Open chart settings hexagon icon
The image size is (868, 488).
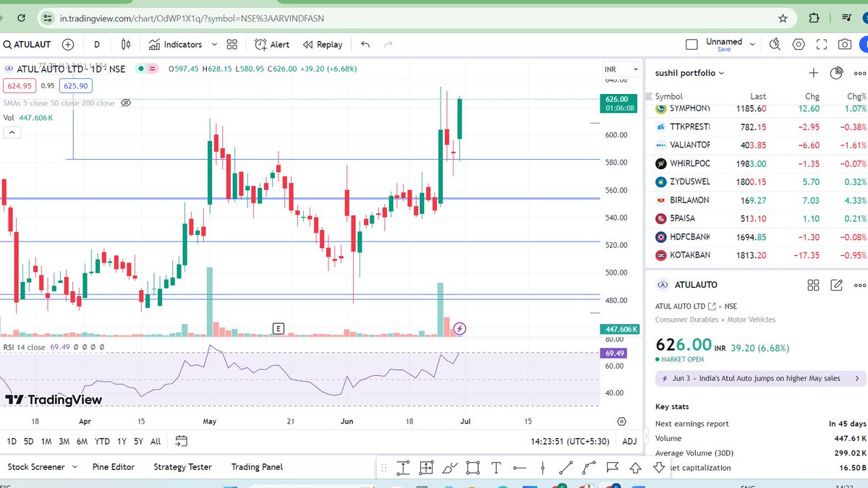pyautogui.click(x=799, y=44)
